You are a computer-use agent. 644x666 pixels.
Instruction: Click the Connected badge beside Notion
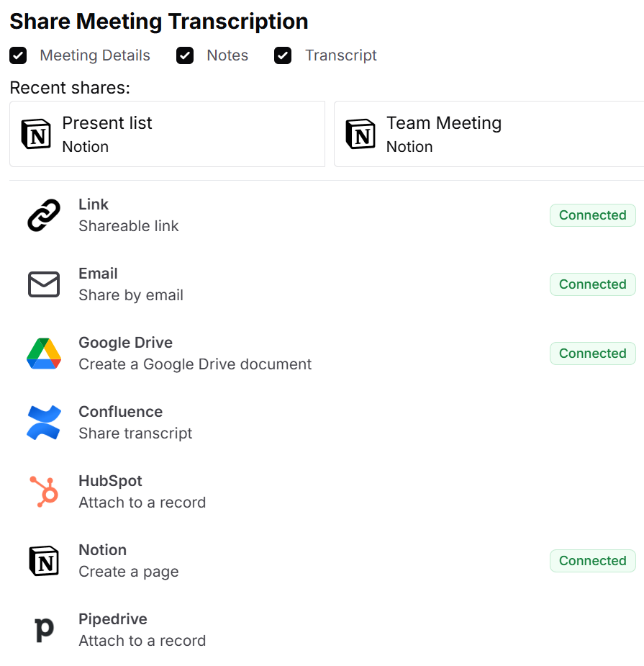coord(592,560)
